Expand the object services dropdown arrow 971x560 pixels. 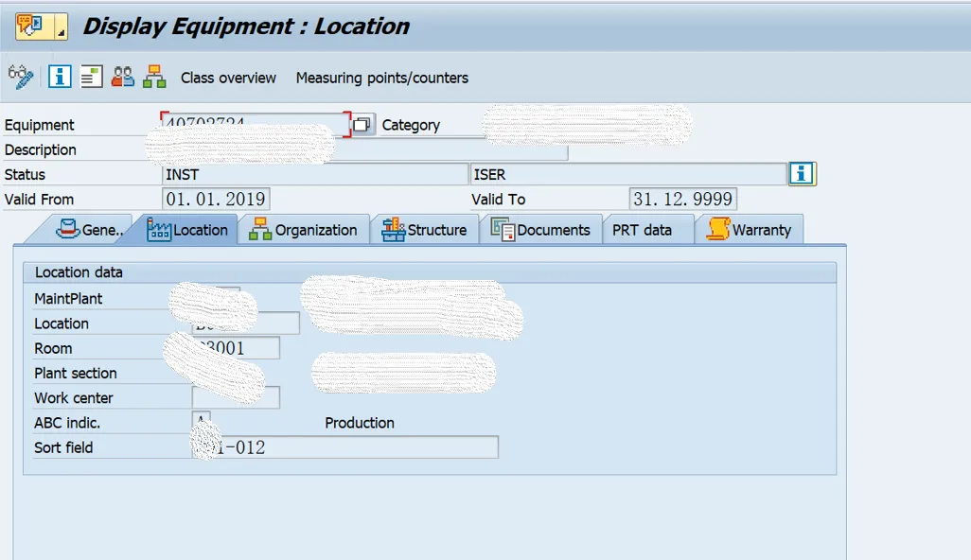[61, 26]
